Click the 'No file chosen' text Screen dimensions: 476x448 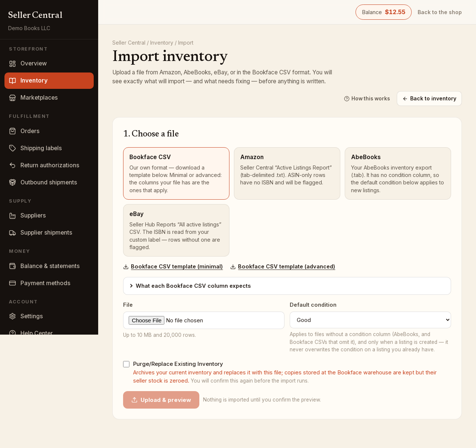pyautogui.click(x=184, y=320)
